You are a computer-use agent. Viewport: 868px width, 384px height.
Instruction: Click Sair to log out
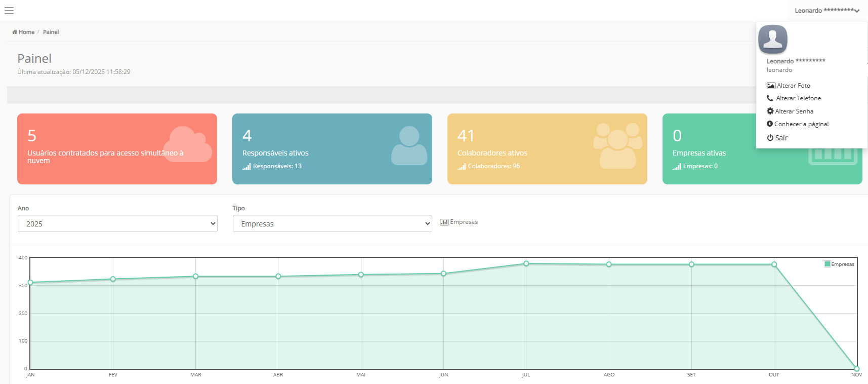777,138
